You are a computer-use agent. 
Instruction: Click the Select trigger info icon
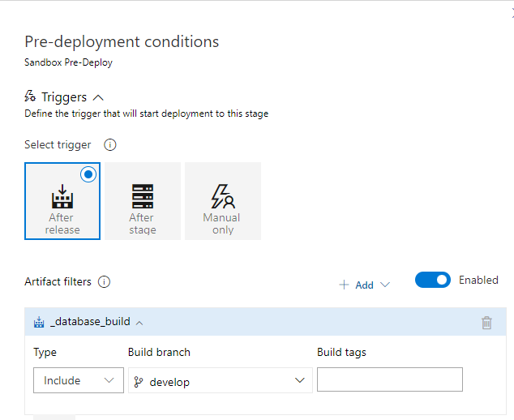pos(110,145)
